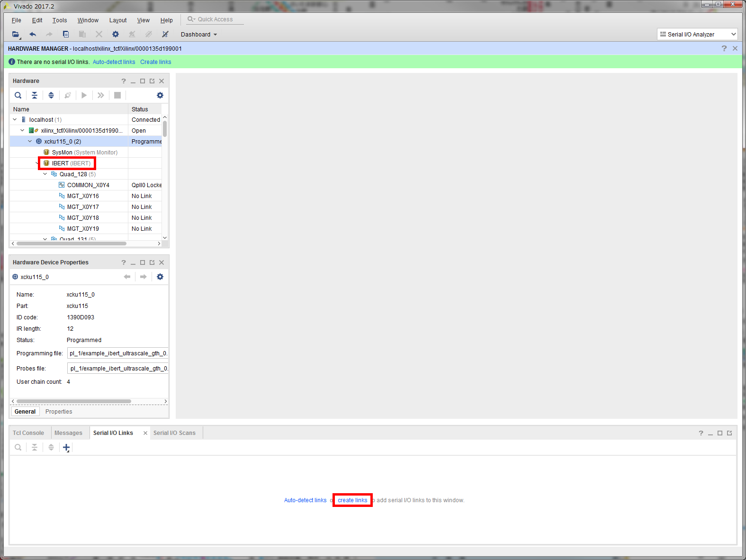746x560 pixels.
Task: Select MGT_X0Y17 row
Action: coord(86,207)
